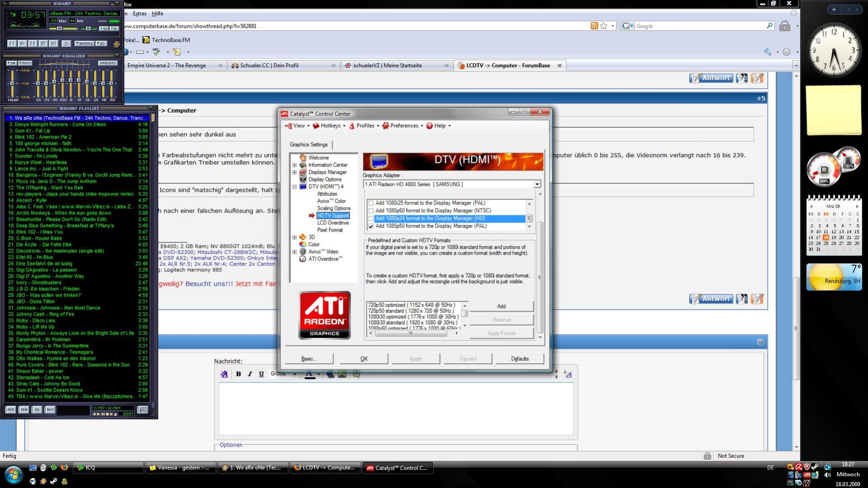This screenshot has width=868, height=488.
Task: Open Preferences menu in Catalyst Control Center
Action: coord(403,126)
